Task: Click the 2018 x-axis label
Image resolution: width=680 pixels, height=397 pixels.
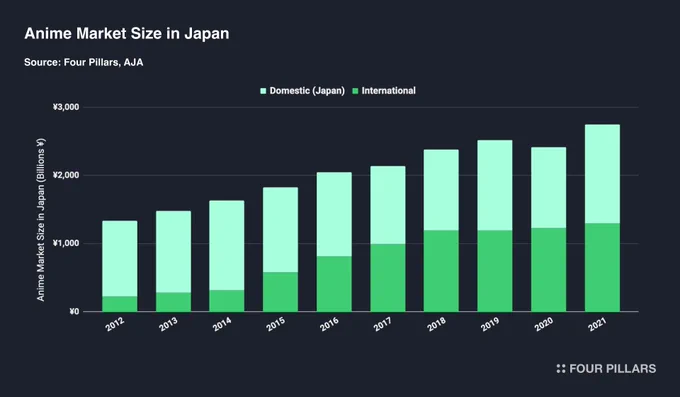Action: click(436, 324)
